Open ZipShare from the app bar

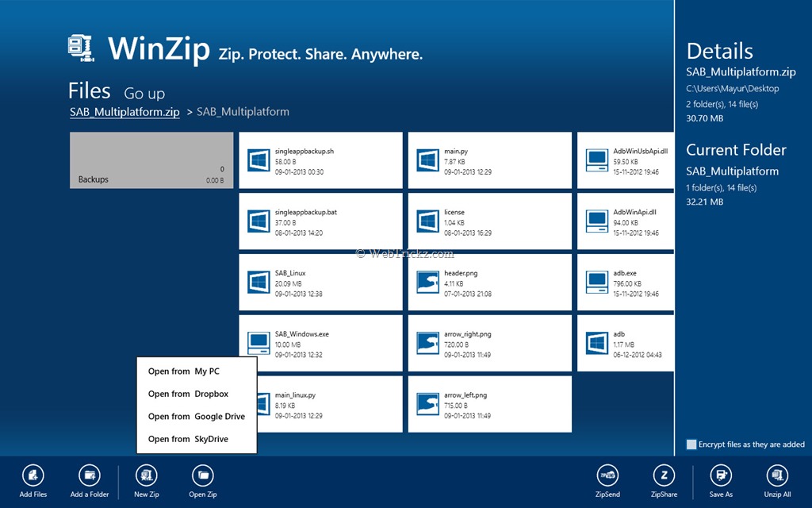tap(664, 475)
